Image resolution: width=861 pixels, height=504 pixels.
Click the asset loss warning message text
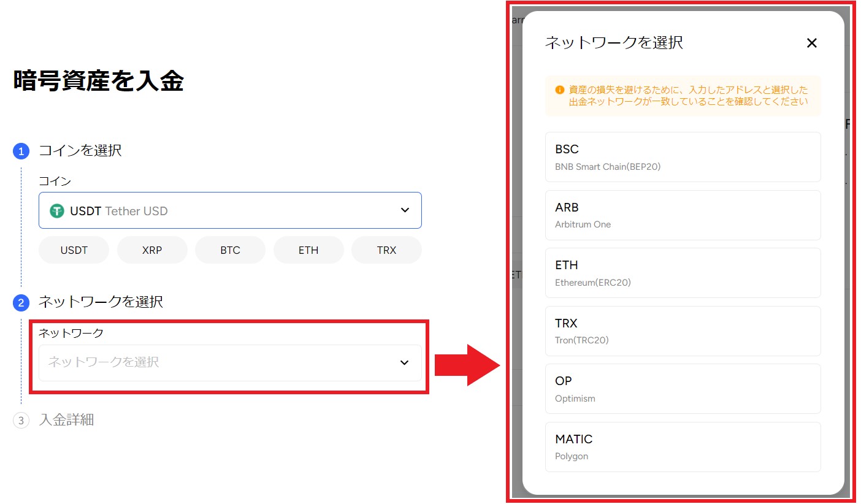(689, 96)
